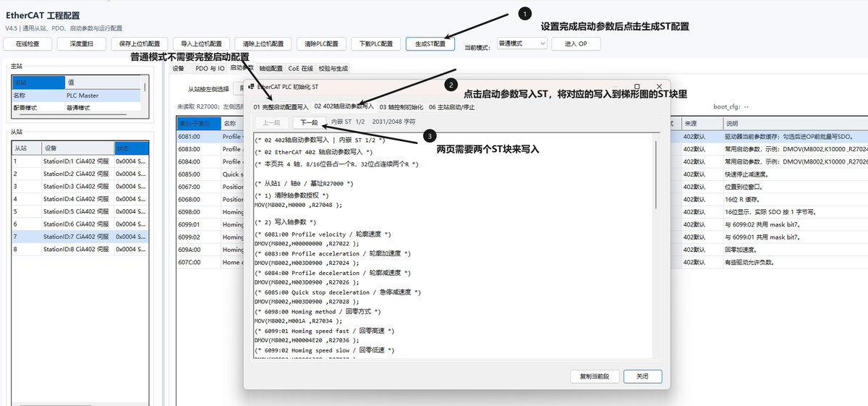Click 保存上位机配置 button
Screen dimensions: 868x406
pos(140,43)
